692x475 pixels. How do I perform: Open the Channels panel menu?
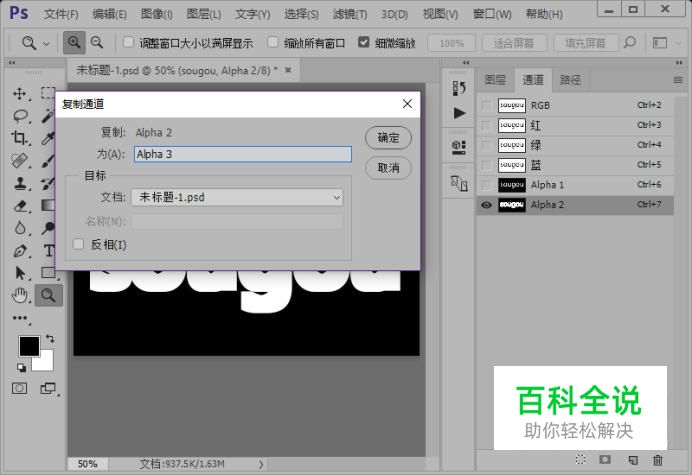(678, 80)
